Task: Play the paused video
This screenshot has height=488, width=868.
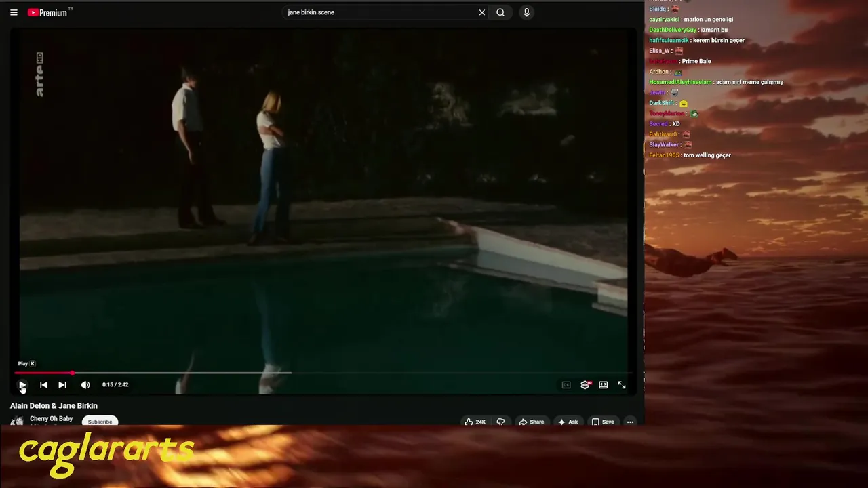Action: [x=22, y=385]
